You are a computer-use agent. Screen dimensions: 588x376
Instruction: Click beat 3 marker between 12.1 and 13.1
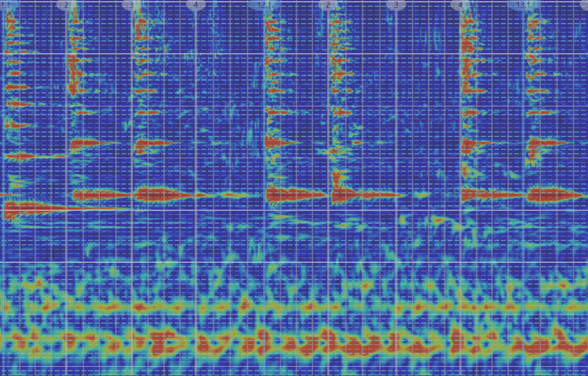(x=395, y=5)
